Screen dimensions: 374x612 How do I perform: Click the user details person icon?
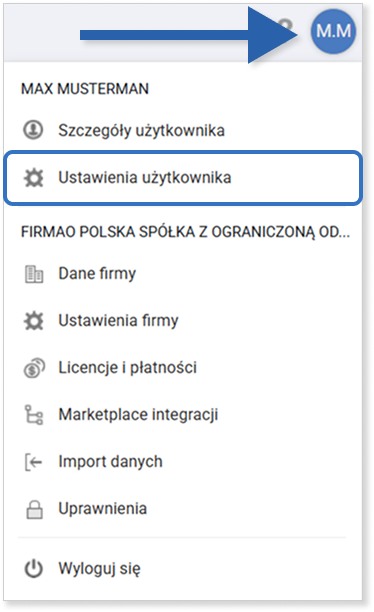click(33, 130)
